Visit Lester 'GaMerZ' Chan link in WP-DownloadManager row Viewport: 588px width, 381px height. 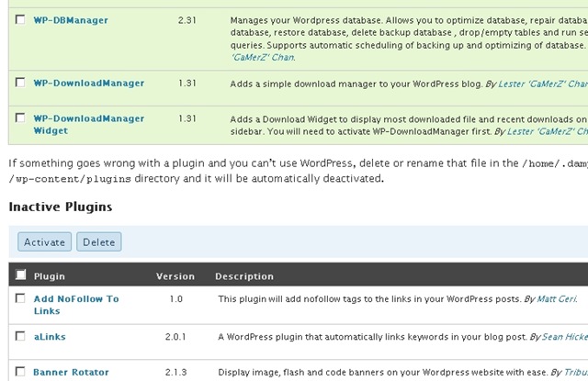point(543,84)
